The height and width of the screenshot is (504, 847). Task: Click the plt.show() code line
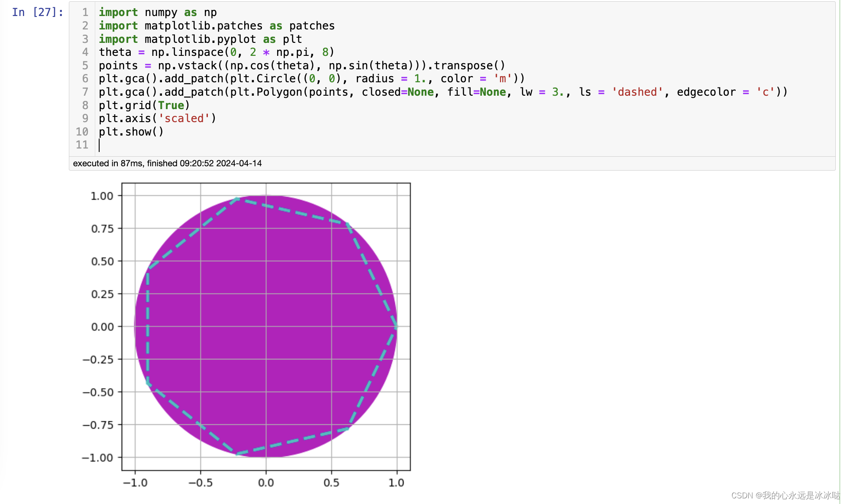pos(131,132)
